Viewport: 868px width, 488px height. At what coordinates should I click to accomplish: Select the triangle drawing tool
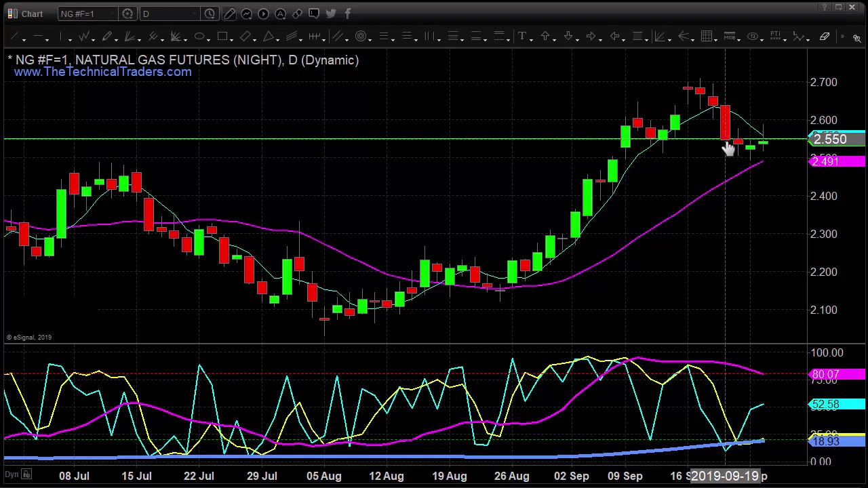tap(269, 37)
